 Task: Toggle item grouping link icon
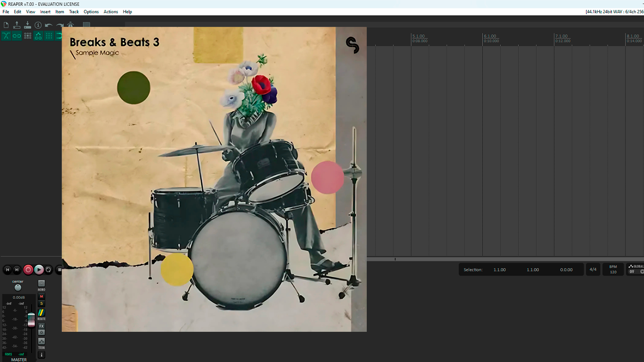(x=17, y=36)
